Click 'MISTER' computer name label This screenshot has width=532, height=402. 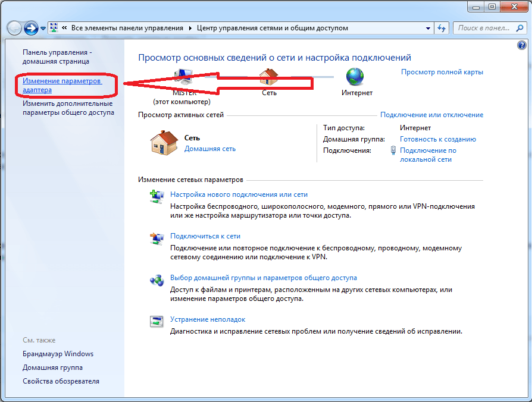184,93
